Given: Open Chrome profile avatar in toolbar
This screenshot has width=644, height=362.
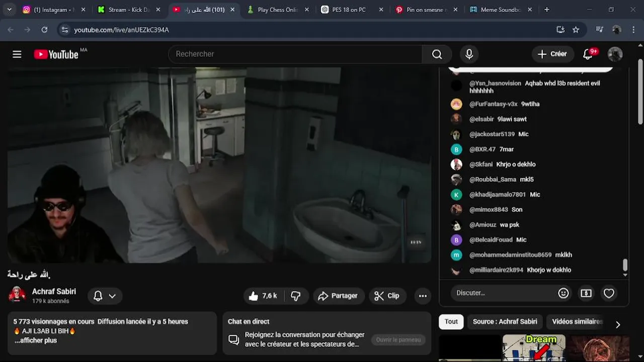Looking at the screenshot, I should click(x=616, y=30).
